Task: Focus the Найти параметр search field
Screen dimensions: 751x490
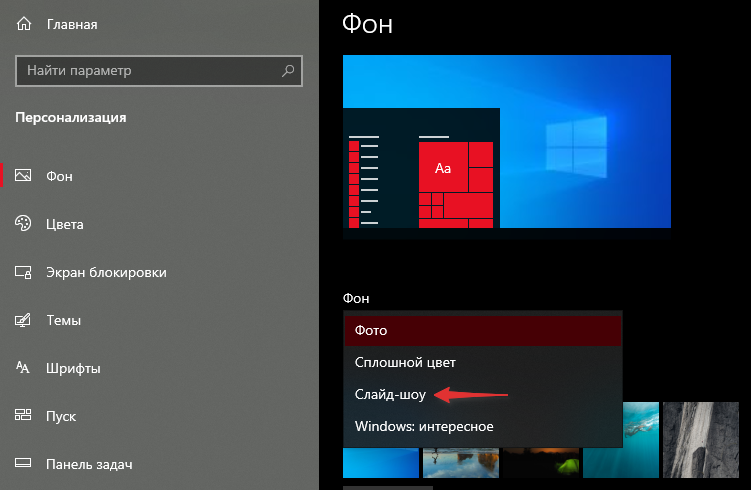Action: click(150, 71)
